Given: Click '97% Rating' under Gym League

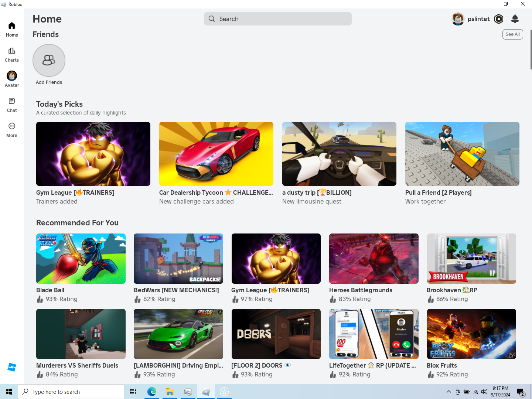Looking at the screenshot, I should coord(257,299).
